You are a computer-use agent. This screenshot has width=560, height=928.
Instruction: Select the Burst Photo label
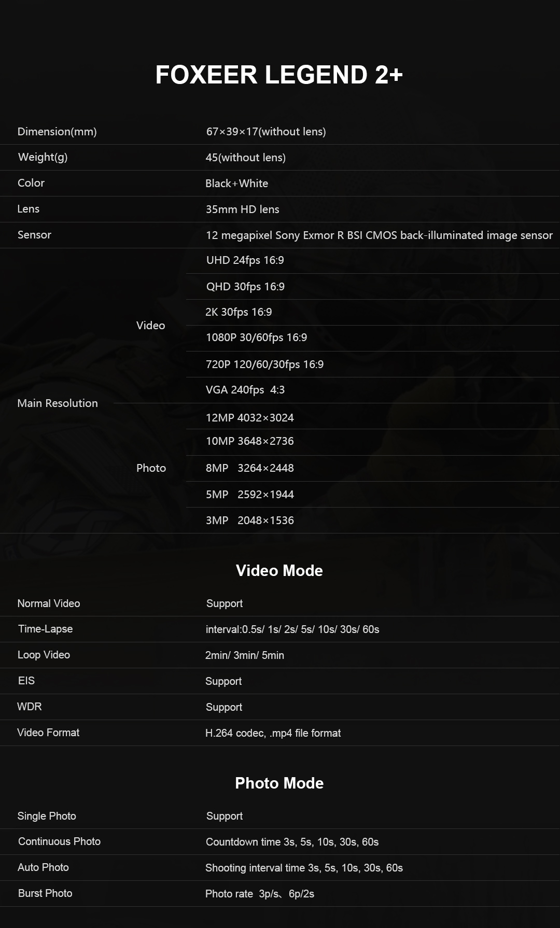[x=45, y=893]
